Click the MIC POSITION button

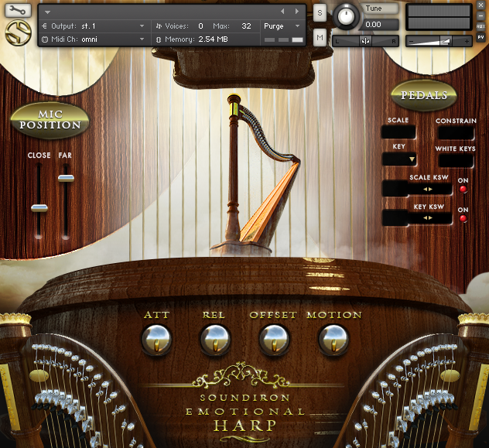[x=50, y=120]
